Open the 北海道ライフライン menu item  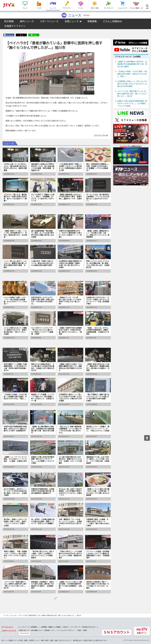click(15, 26)
